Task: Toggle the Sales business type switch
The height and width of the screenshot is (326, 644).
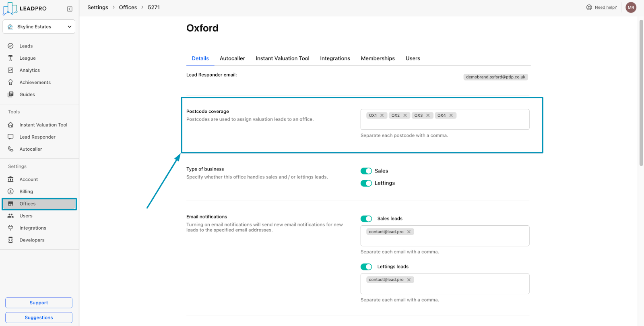Action: (x=366, y=171)
